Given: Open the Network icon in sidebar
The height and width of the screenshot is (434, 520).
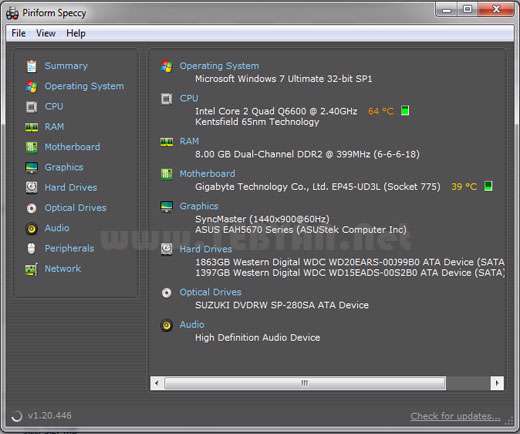Looking at the screenshot, I should pos(31,269).
